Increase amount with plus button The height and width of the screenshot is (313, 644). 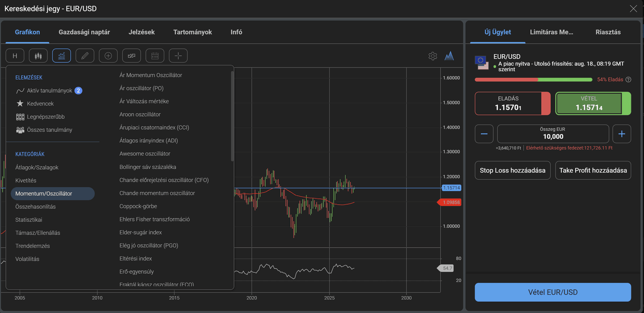point(622,134)
